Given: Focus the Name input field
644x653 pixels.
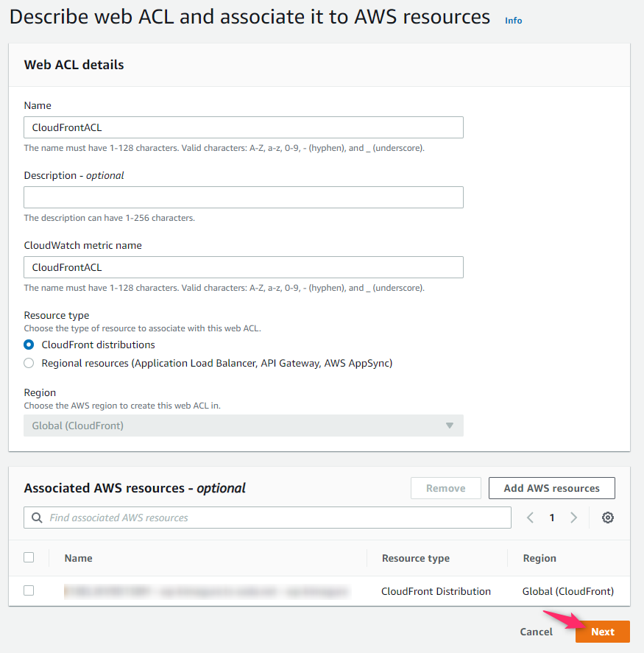Looking at the screenshot, I should point(244,127).
